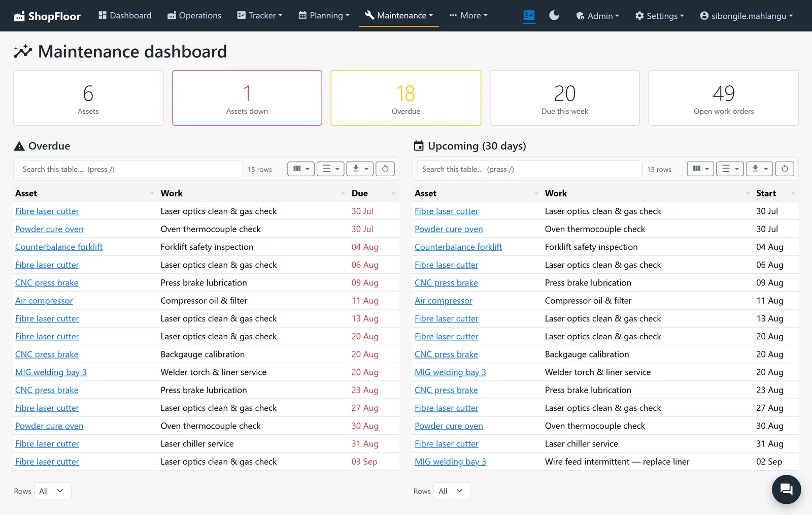Viewport: 812px width, 515px height.
Task: Sort Upcoming table by Start header
Action: (x=766, y=194)
